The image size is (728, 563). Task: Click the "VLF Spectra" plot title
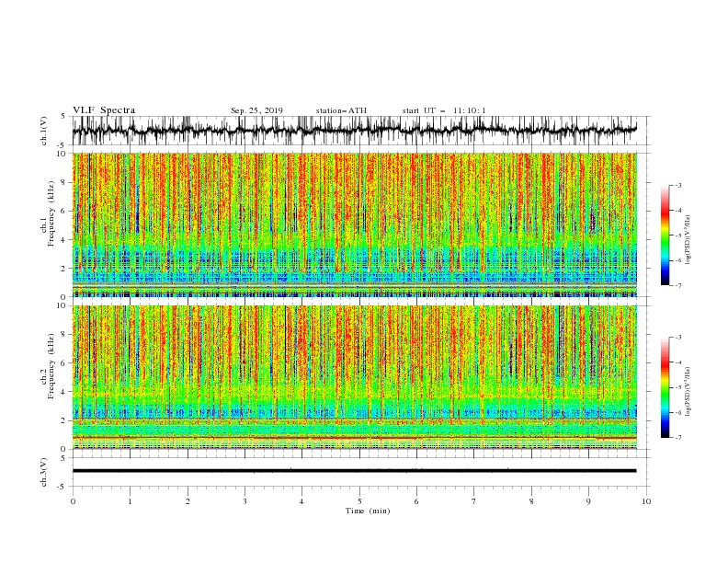[104, 110]
